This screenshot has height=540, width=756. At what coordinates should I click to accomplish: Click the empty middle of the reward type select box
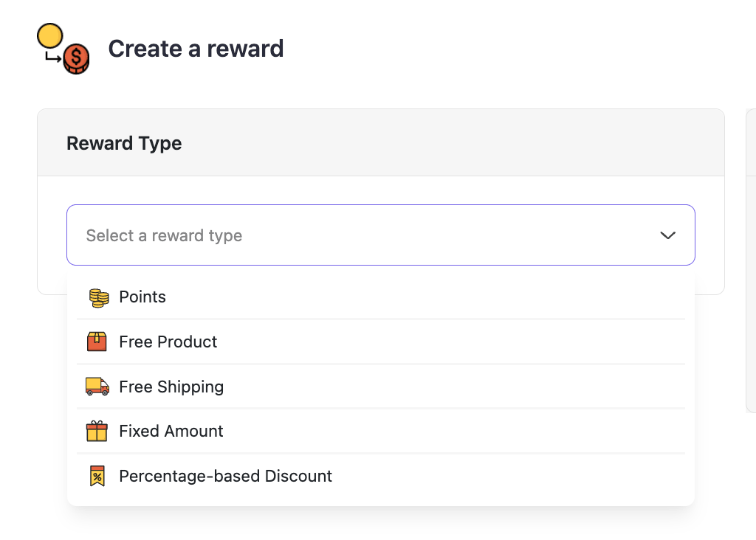pyautogui.click(x=443, y=235)
